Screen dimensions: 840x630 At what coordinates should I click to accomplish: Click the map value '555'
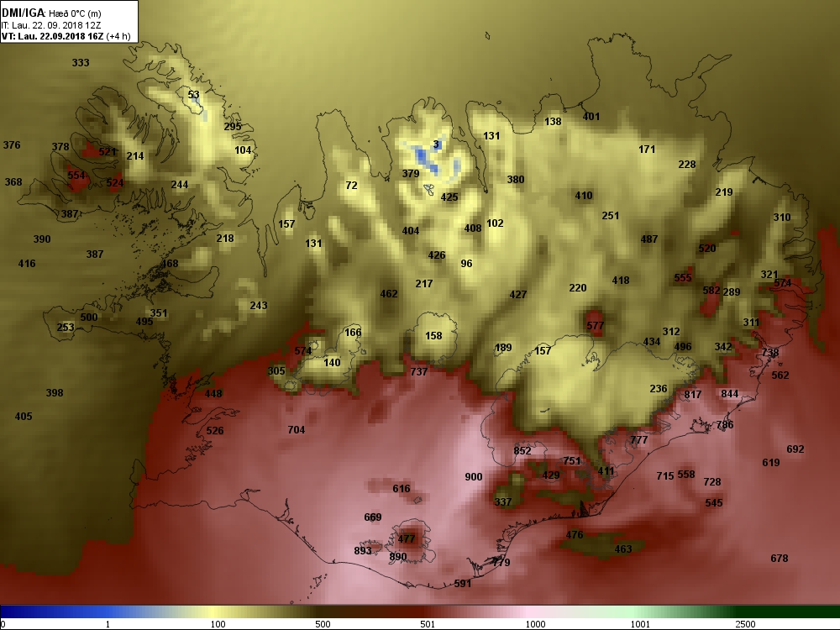[682, 278]
